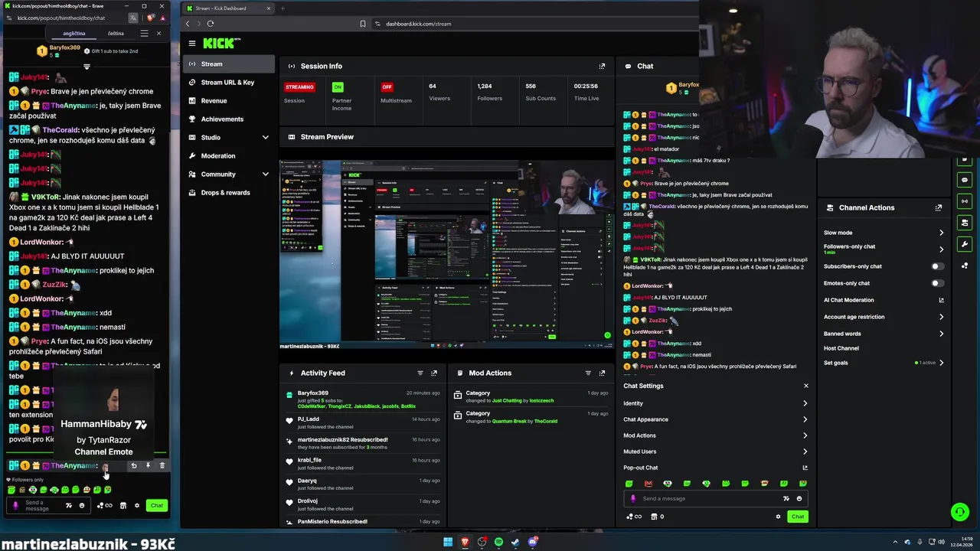The image size is (980, 551).
Task: Pop out the Mod Actions panel
Action: tap(602, 373)
